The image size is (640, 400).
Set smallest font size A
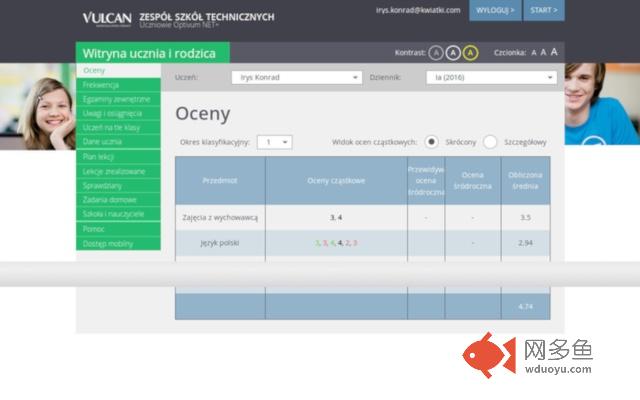pyautogui.click(x=533, y=53)
